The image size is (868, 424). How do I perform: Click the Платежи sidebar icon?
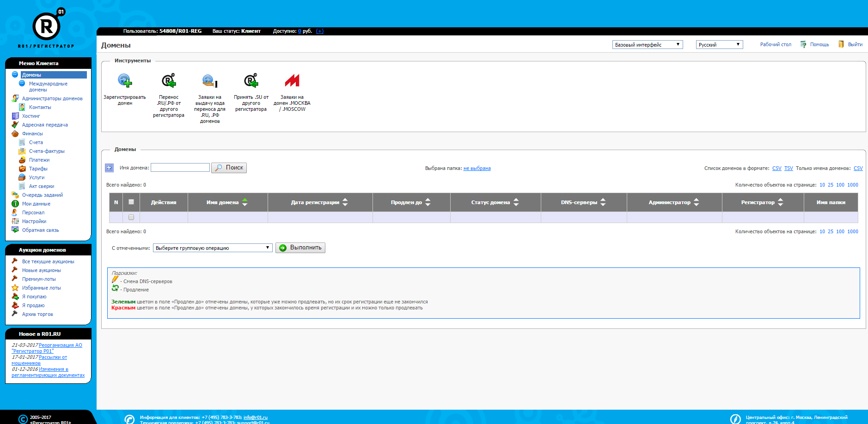[22, 160]
